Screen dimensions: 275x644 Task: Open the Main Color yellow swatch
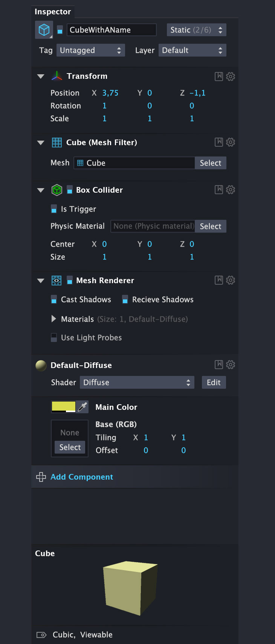pyautogui.click(x=63, y=407)
